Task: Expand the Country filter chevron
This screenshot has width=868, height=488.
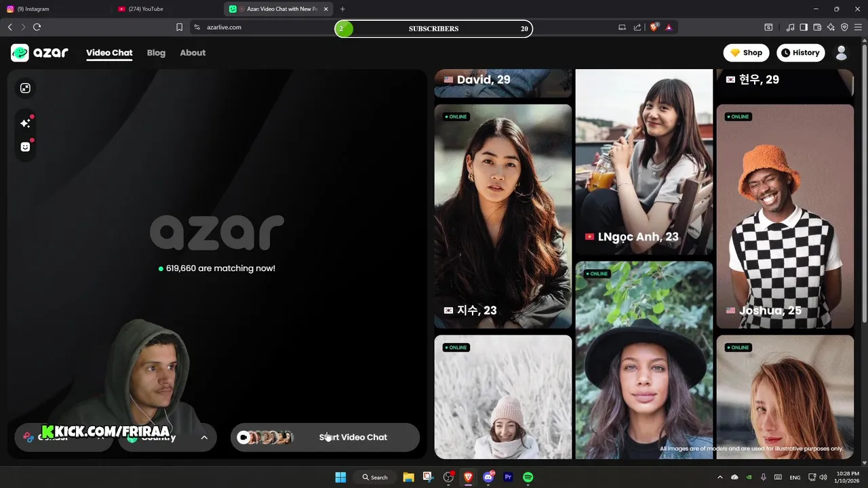Action: click(x=204, y=437)
